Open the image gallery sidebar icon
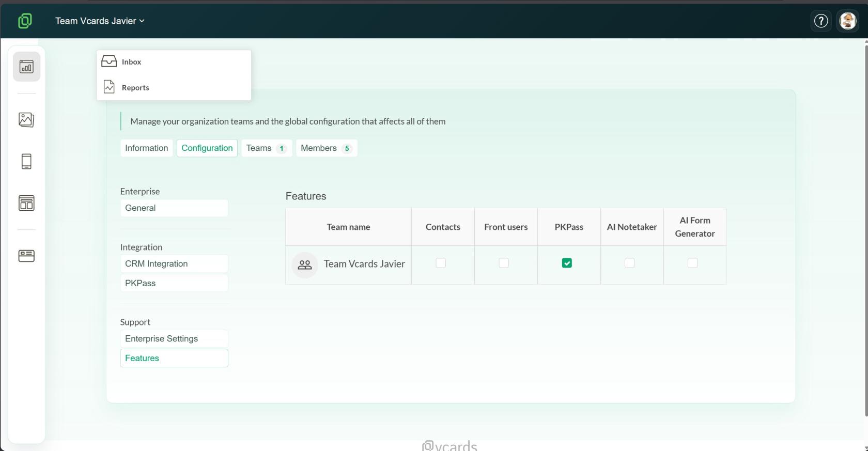Viewport: 868px width, 451px height. 26,120
